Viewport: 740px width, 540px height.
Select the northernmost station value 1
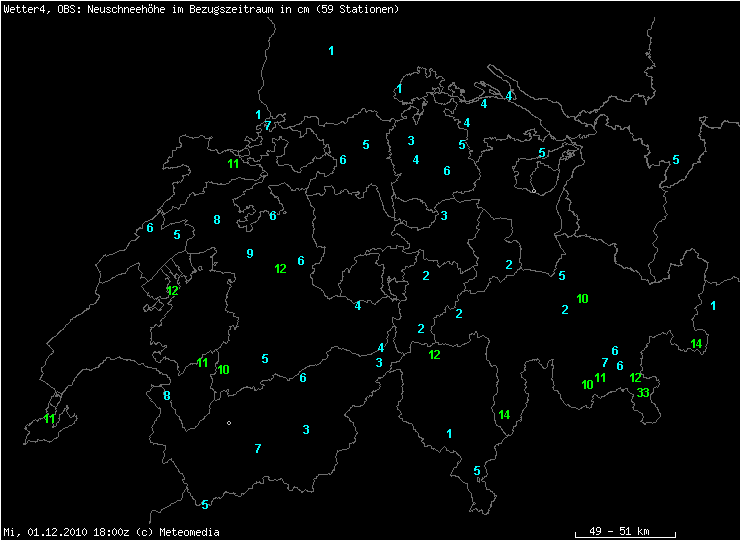coord(332,51)
